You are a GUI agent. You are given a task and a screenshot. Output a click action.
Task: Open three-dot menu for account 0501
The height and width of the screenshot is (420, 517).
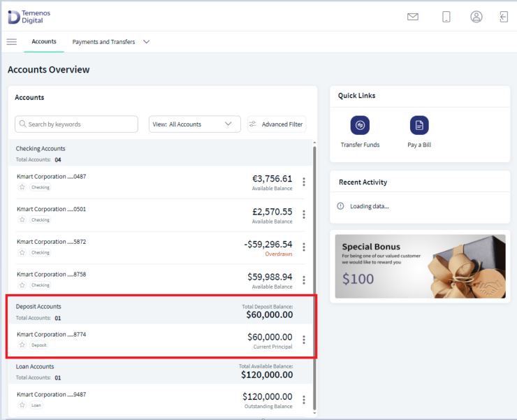coord(304,215)
